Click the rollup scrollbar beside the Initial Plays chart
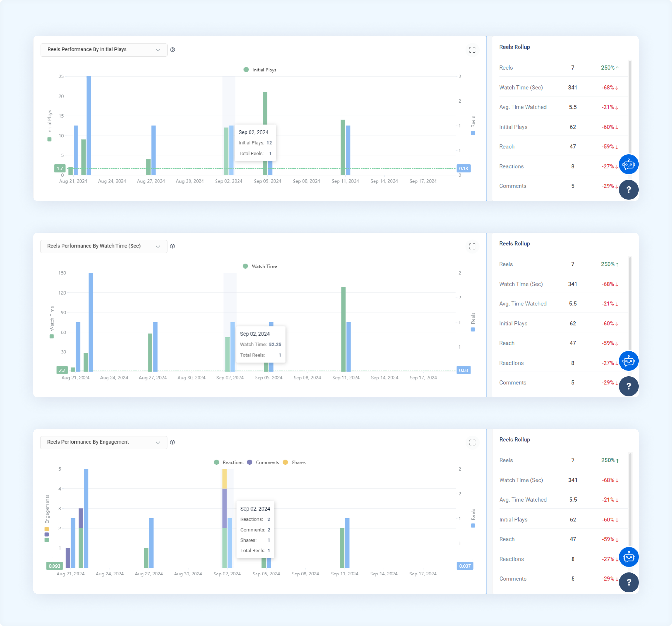Image resolution: width=672 pixels, height=626 pixels. (630, 107)
